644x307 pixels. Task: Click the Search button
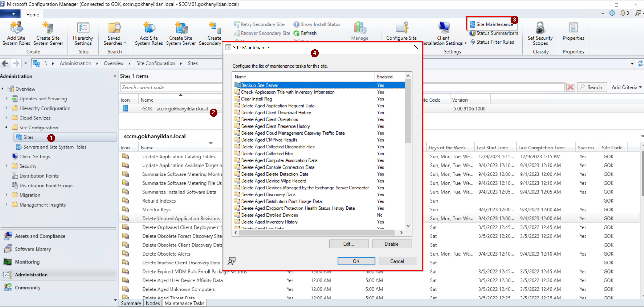(x=592, y=87)
